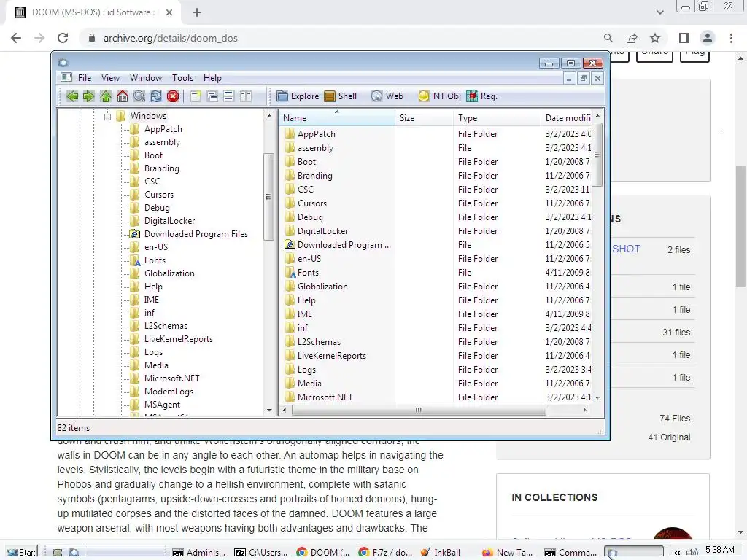Open the View menu
Screen dimensions: 747x560
pos(110,77)
